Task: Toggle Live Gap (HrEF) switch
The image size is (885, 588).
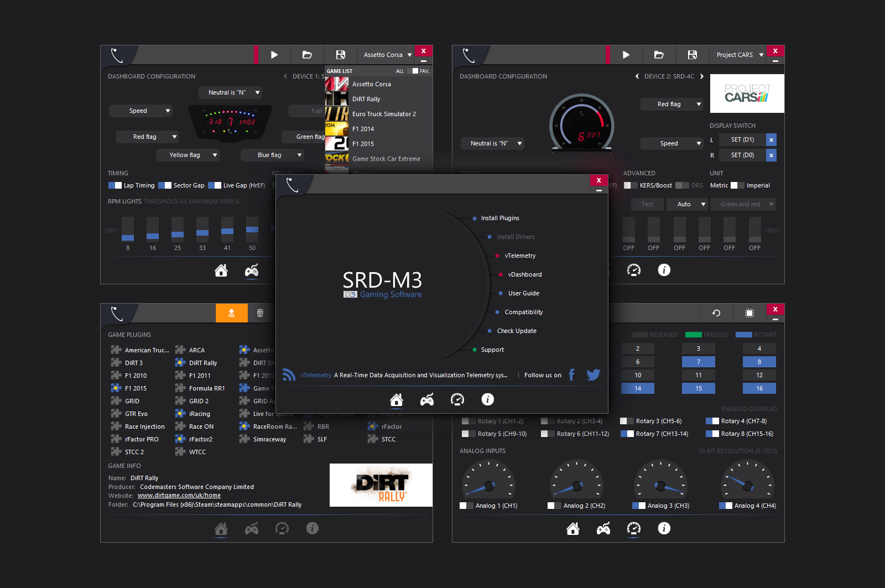Action: [x=215, y=185]
